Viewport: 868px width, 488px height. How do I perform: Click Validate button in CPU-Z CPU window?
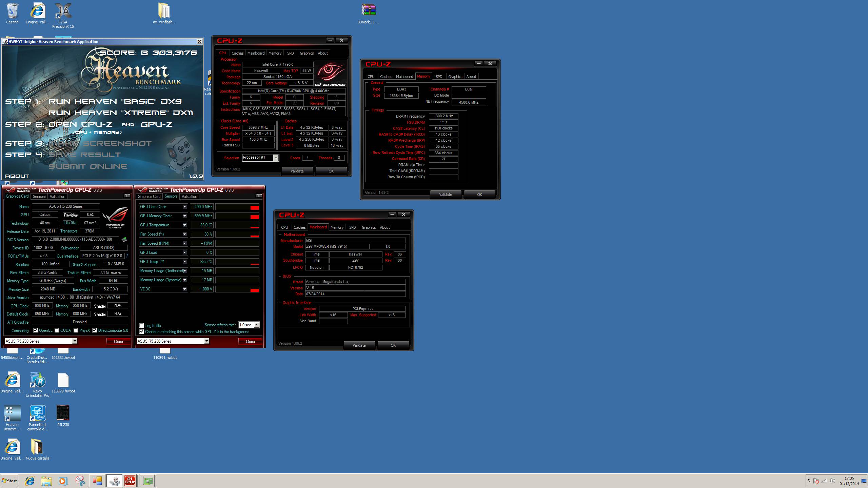coord(297,171)
